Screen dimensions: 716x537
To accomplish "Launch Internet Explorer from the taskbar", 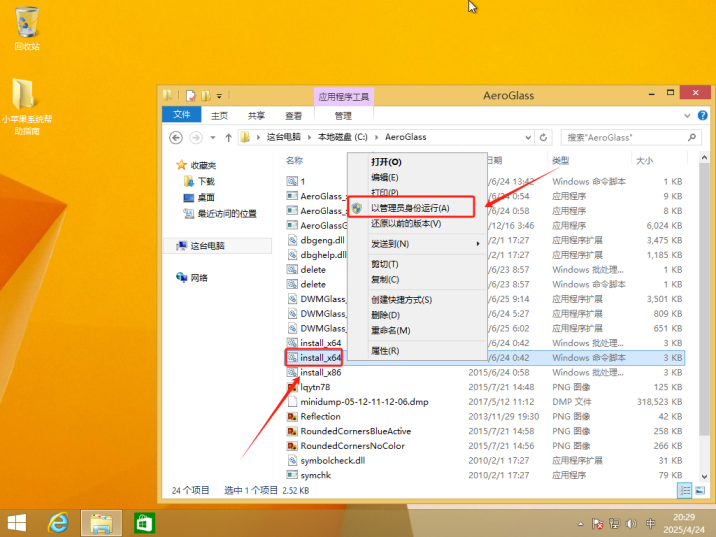I will point(58,523).
